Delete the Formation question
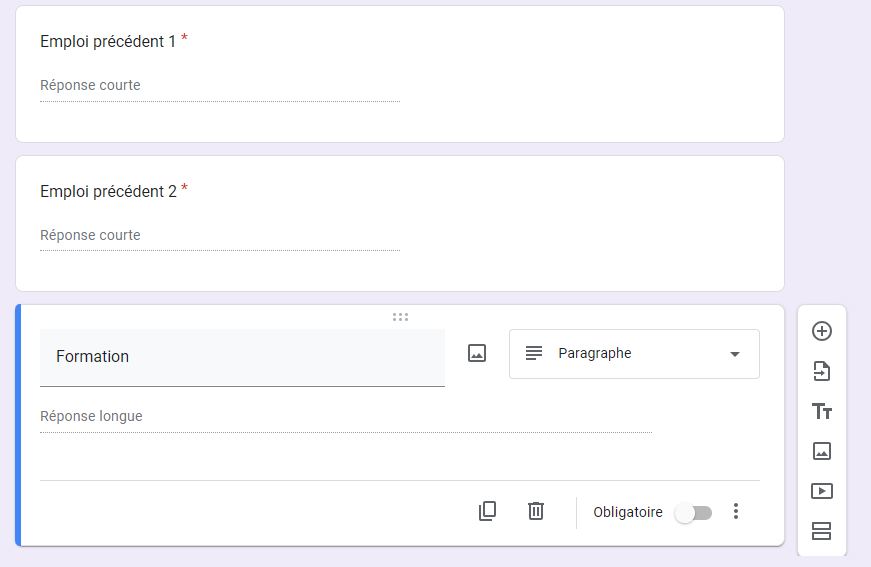Image resolution: width=871 pixels, height=567 pixels. pos(536,511)
